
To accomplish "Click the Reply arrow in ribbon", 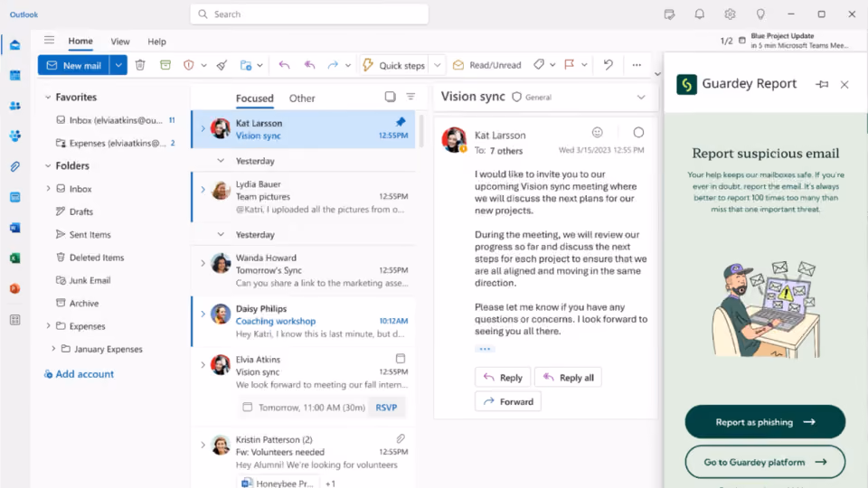I will pos(285,65).
